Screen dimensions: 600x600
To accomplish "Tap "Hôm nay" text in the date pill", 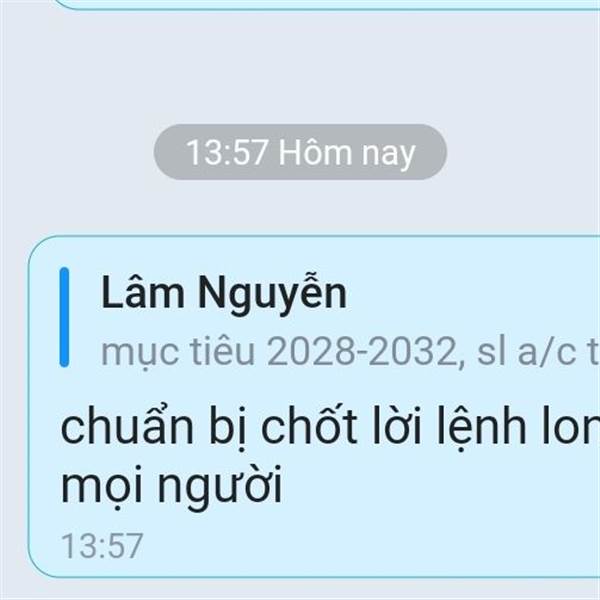I will click(x=347, y=153).
